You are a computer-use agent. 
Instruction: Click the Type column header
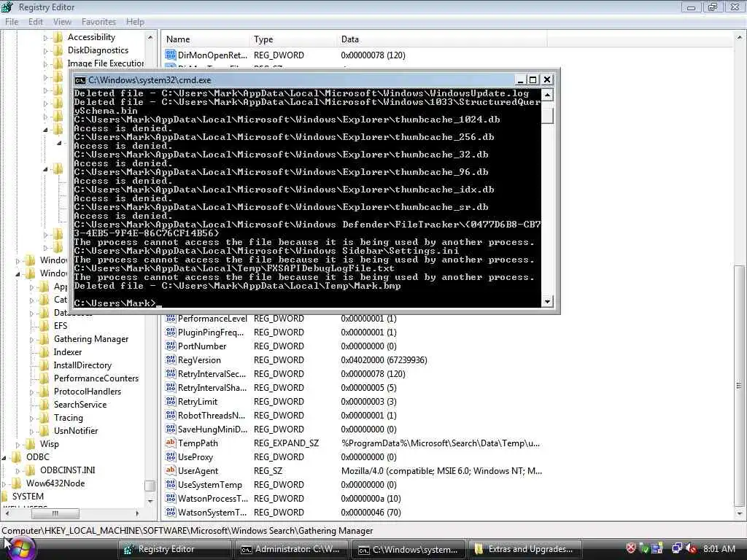pyautogui.click(x=293, y=39)
